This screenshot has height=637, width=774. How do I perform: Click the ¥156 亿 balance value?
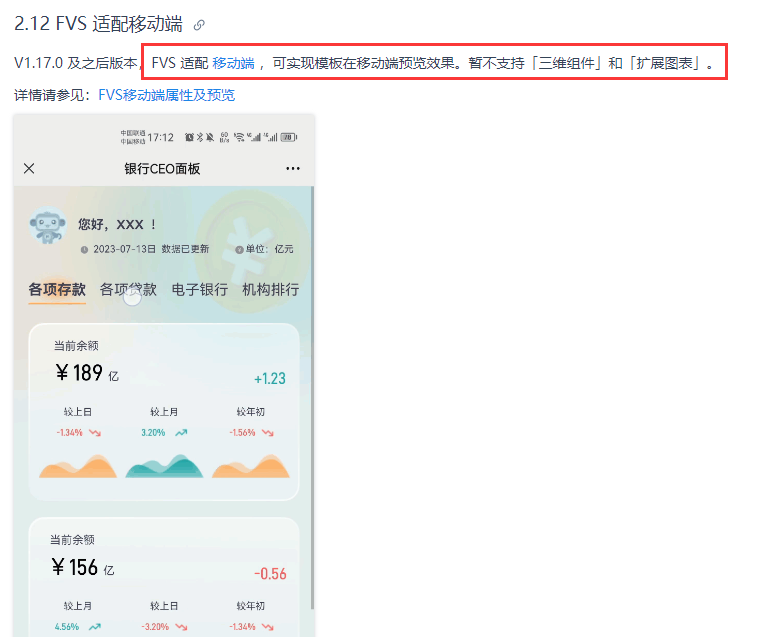click(x=83, y=568)
